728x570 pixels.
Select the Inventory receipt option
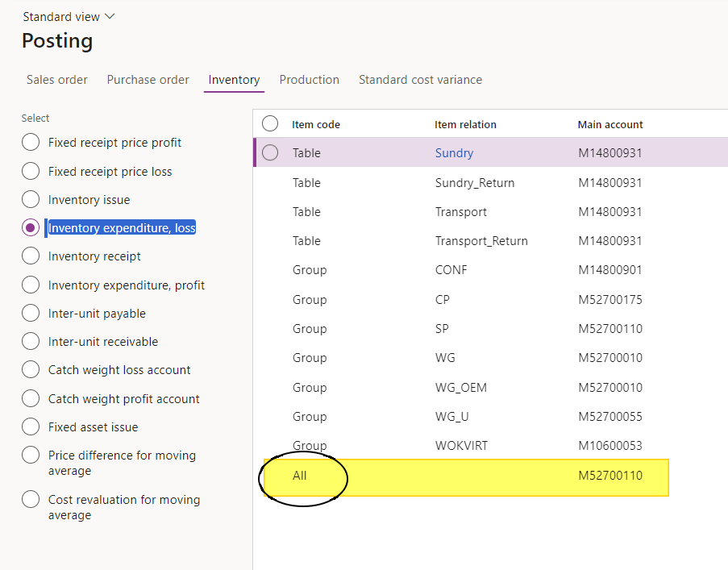[31, 256]
